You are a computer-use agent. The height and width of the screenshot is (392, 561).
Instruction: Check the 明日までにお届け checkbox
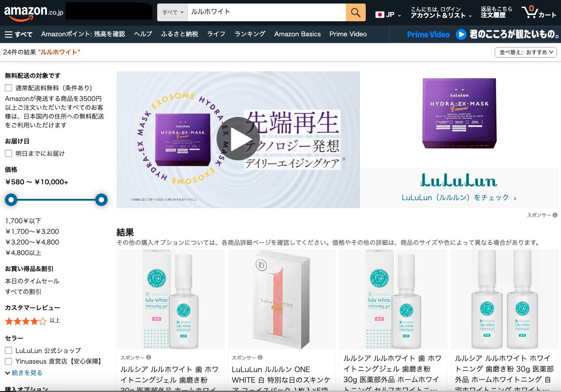coord(8,153)
